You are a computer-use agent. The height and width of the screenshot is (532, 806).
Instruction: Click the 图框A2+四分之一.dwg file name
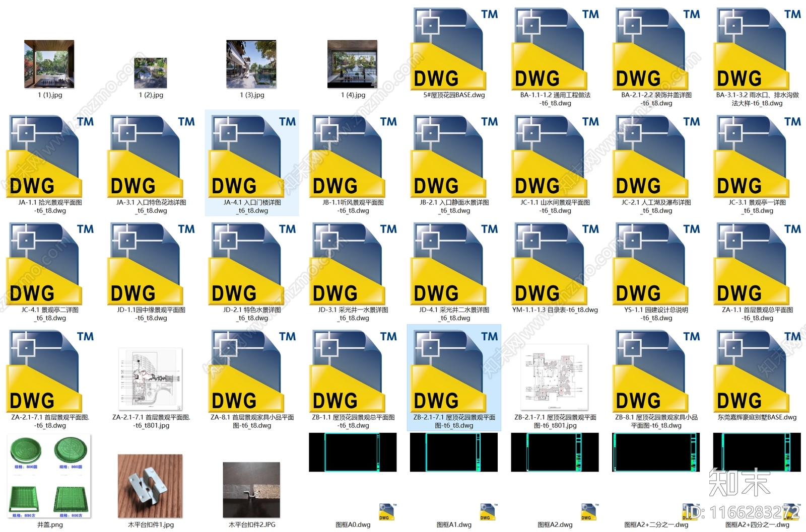click(757, 524)
